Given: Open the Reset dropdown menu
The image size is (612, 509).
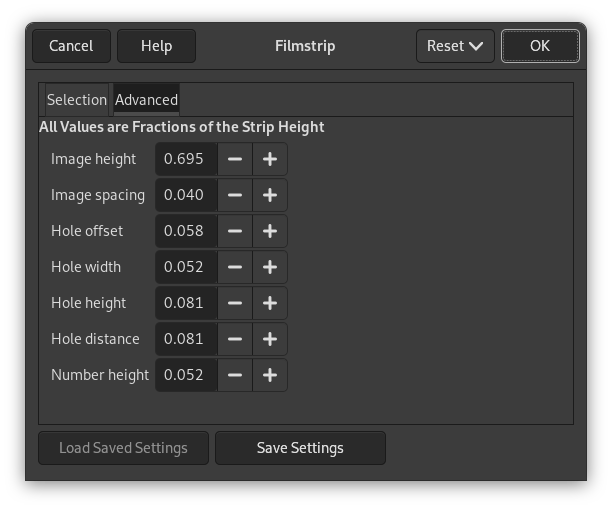Looking at the screenshot, I should click(455, 46).
